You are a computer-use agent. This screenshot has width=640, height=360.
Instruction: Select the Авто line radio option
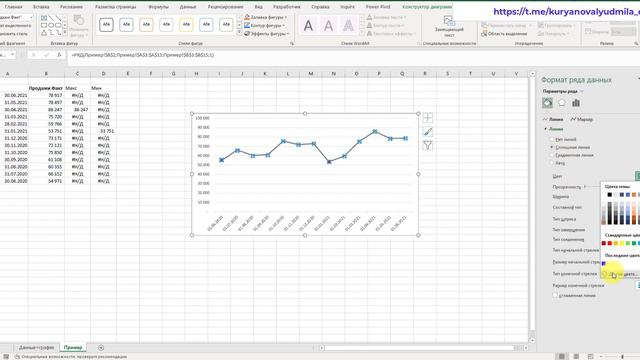pyautogui.click(x=551, y=163)
